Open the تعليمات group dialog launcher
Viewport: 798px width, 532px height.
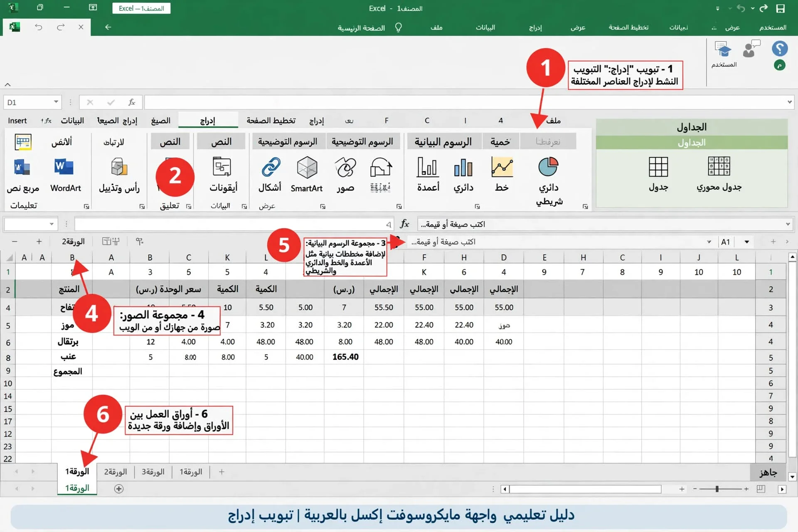[x=86, y=207]
